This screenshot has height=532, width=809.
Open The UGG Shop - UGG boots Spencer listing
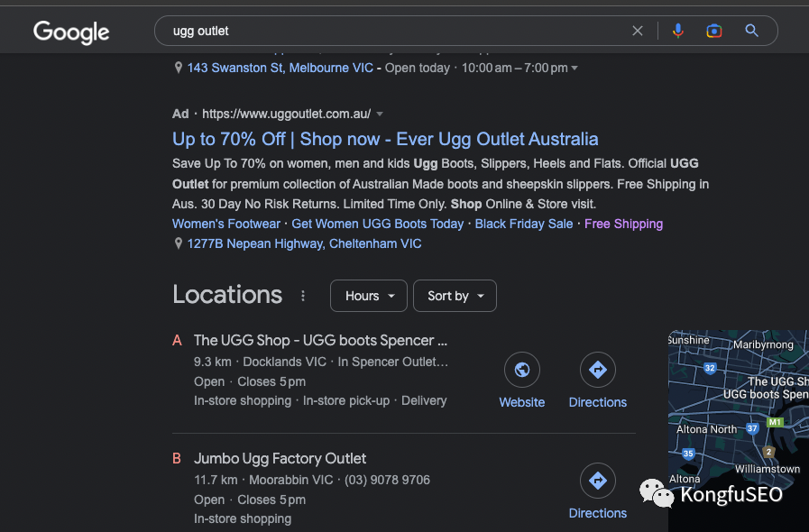320,341
